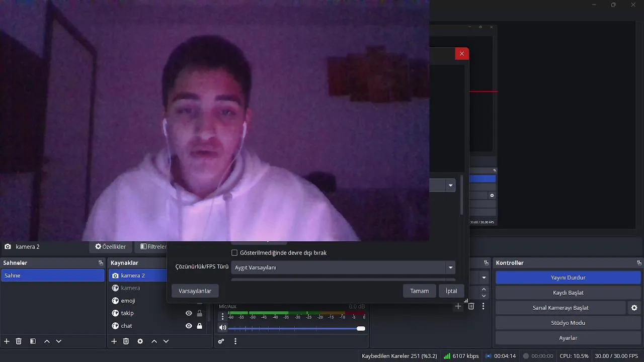Click the 00:04:14 stream timer
644x362 pixels.
[x=500, y=356]
